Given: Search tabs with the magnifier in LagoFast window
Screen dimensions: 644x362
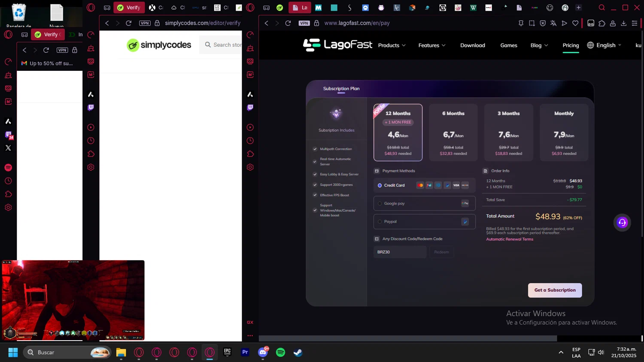Looking at the screenshot, I should coord(602,8).
